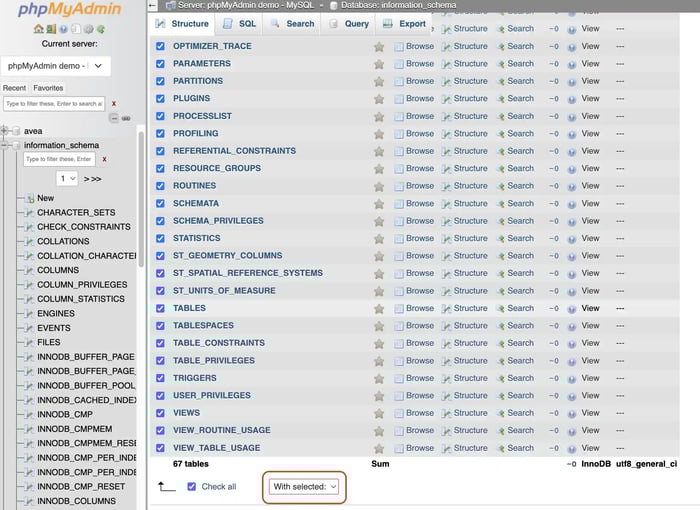Viewport: 700px width, 510px height.
Task: Toggle the Check all checkbox
Action: (x=192, y=487)
